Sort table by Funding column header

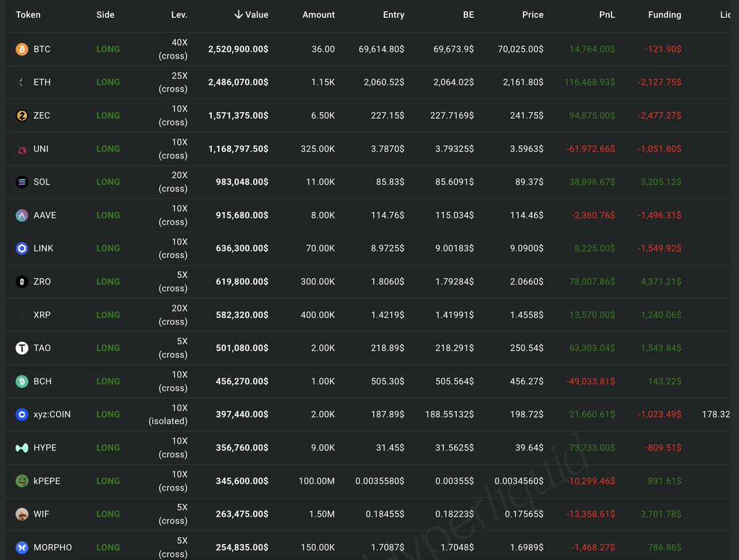[x=664, y=15]
